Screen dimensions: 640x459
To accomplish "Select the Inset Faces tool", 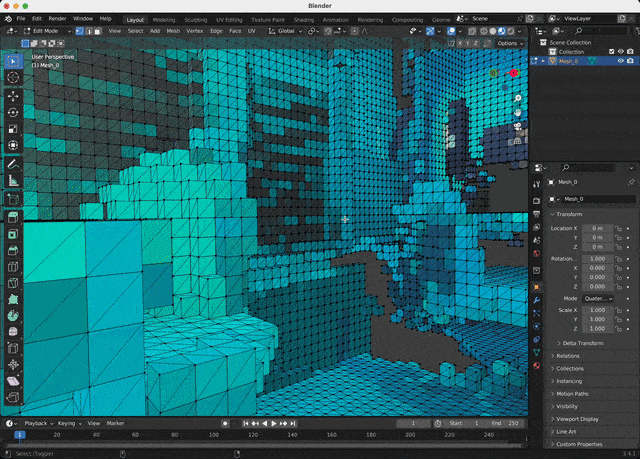I will click(13, 234).
